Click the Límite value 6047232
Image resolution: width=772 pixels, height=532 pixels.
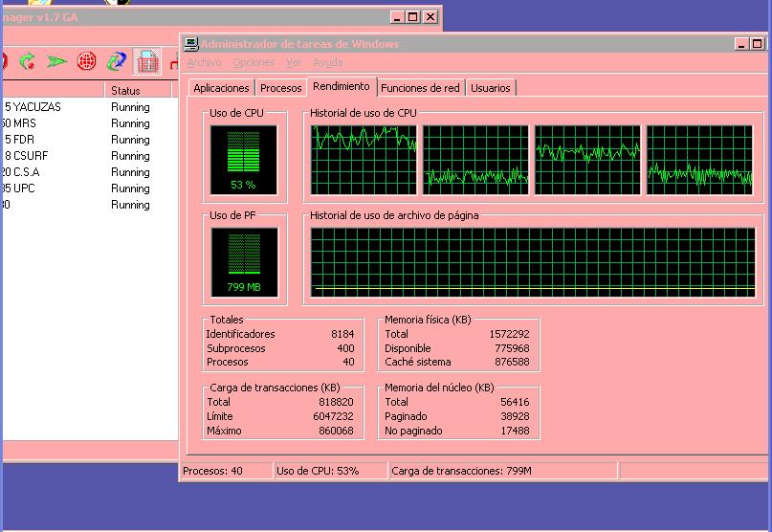(x=333, y=416)
